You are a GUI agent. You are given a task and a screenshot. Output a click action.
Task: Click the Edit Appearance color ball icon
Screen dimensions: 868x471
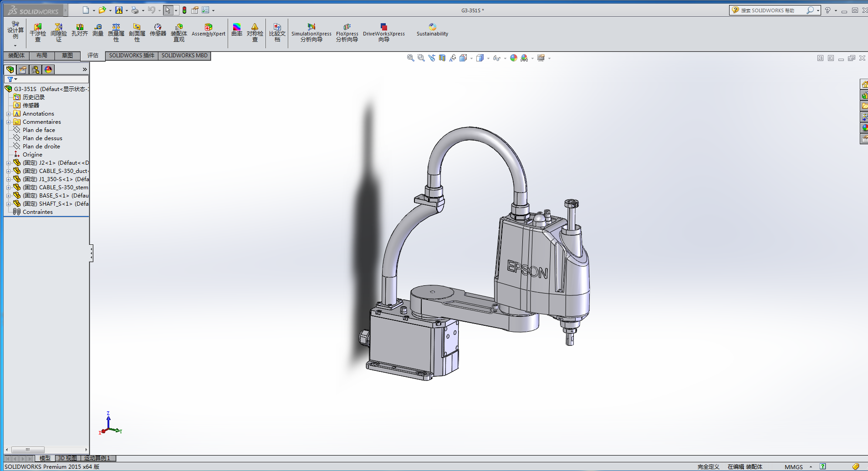[513, 58]
